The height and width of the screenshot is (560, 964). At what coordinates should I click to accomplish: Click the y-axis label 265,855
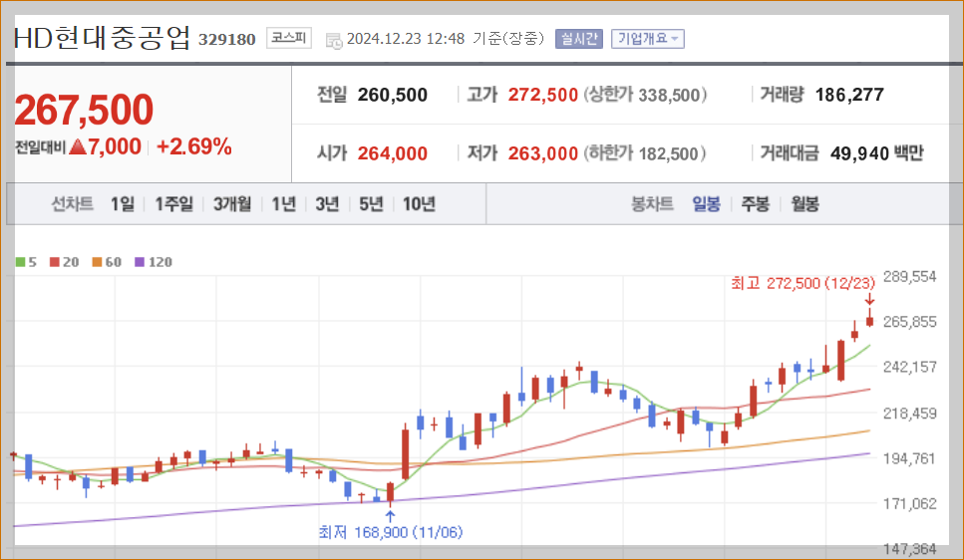(910, 322)
